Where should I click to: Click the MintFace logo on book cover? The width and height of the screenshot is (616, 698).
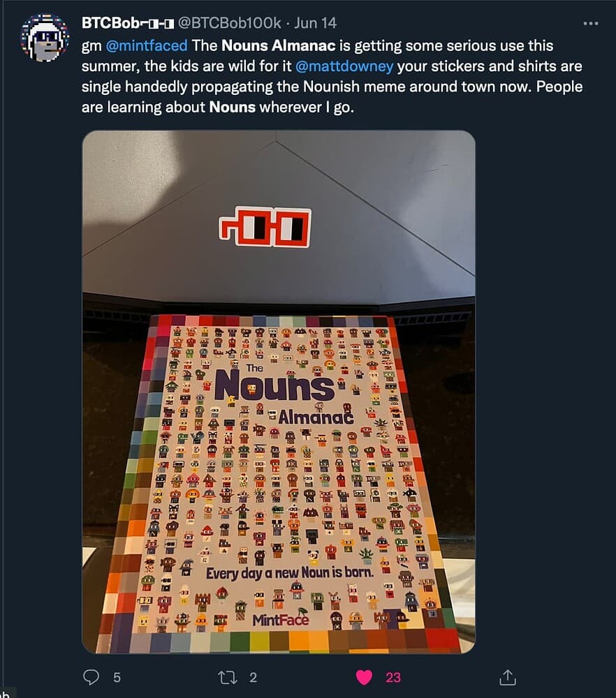click(x=281, y=618)
